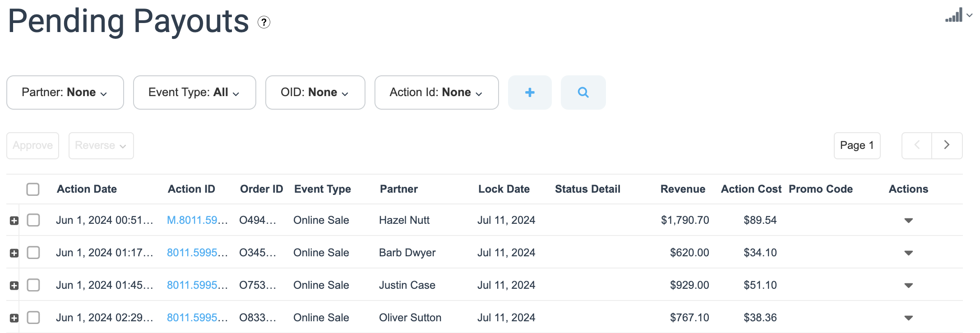Screen dimensions: 980x333
Task: Open Barb Dwyer's action ID link
Action: click(197, 253)
